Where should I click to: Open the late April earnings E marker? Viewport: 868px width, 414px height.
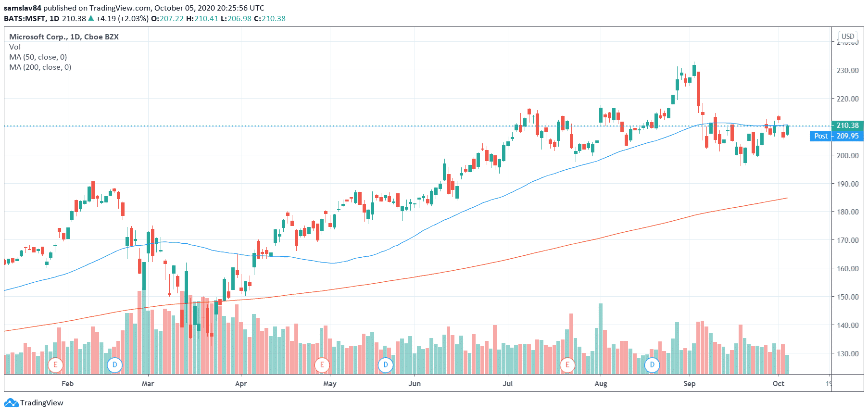[322, 365]
